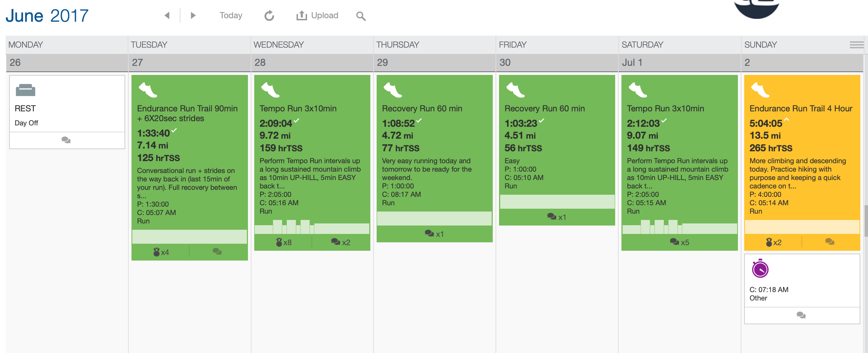Jump to Today in calendar
Image resolution: width=868 pixels, height=353 pixels.
[x=231, y=15]
